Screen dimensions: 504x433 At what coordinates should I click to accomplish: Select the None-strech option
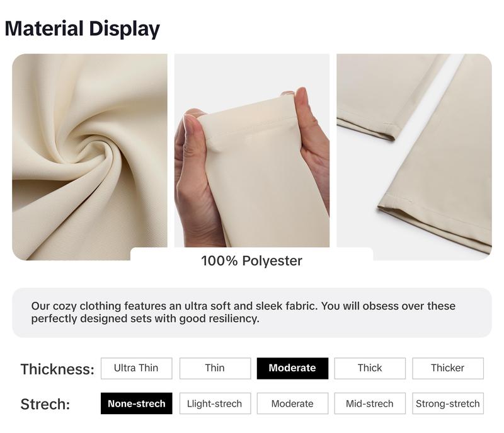click(x=136, y=403)
